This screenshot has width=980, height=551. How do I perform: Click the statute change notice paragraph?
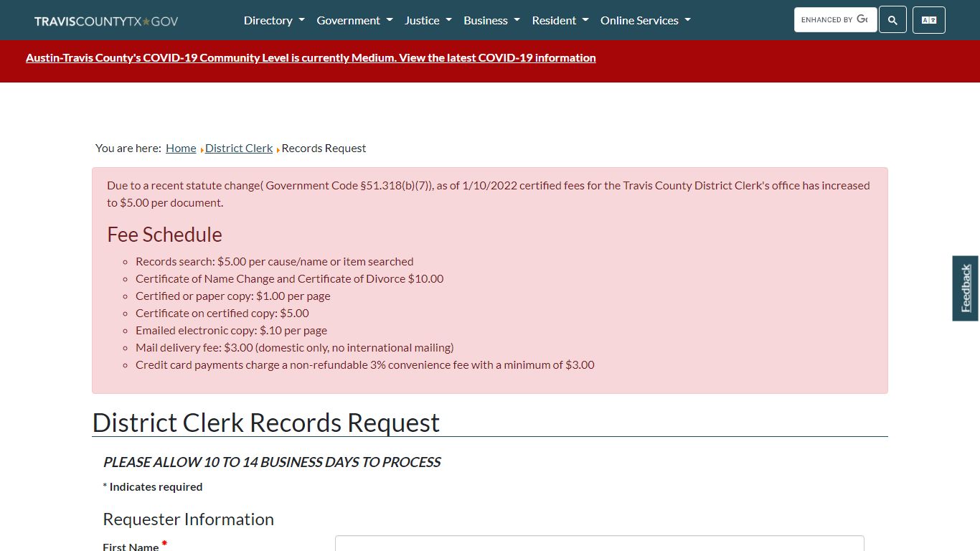pos(489,194)
